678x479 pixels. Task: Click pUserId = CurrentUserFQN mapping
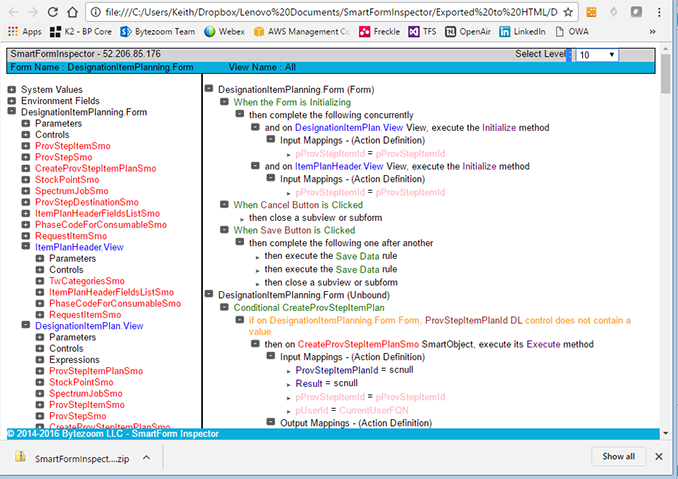coord(352,410)
